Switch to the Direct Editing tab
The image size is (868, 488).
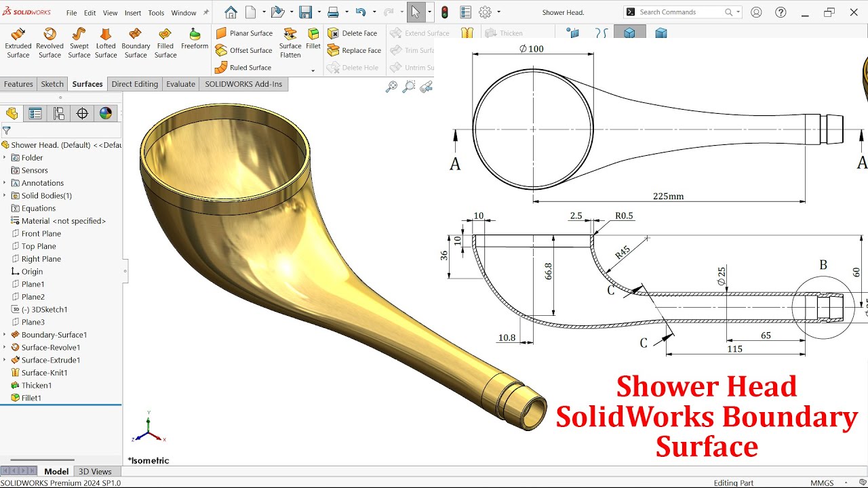point(135,84)
